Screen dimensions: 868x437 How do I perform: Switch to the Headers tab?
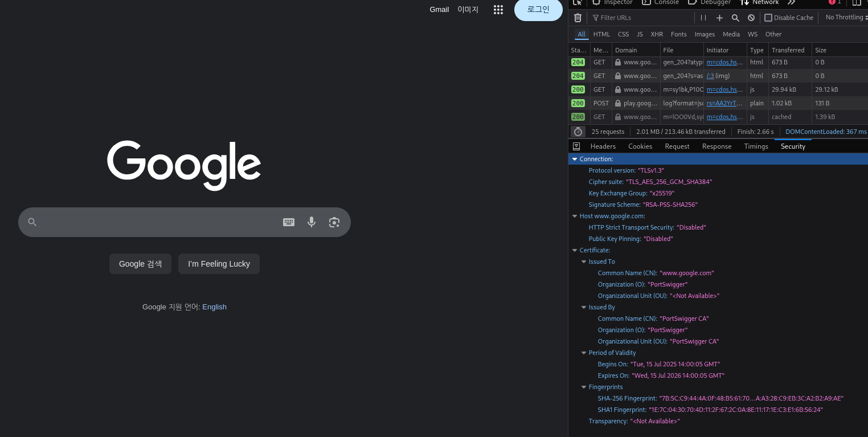point(603,146)
